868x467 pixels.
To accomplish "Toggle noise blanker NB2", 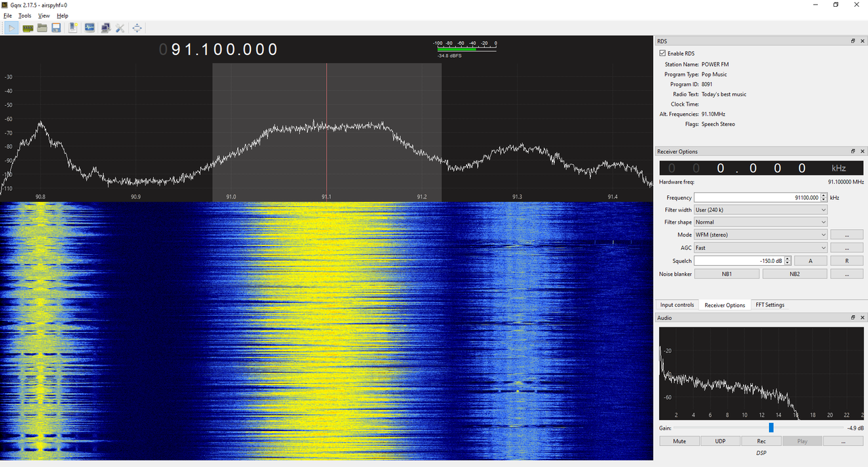I will pos(795,274).
